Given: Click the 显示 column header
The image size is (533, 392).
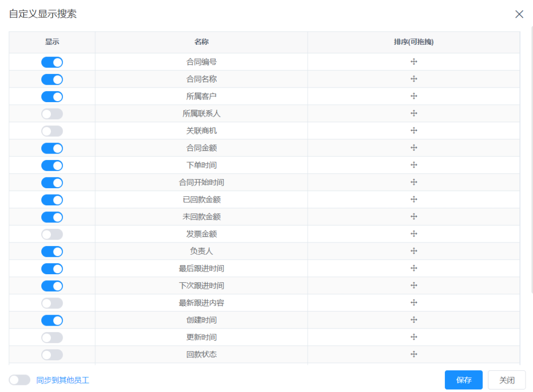Looking at the screenshot, I should tap(52, 42).
